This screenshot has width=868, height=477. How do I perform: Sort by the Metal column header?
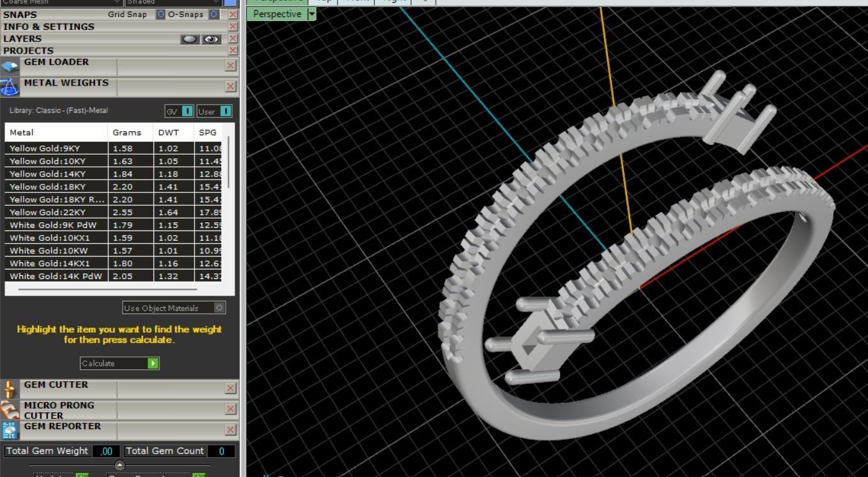point(56,132)
